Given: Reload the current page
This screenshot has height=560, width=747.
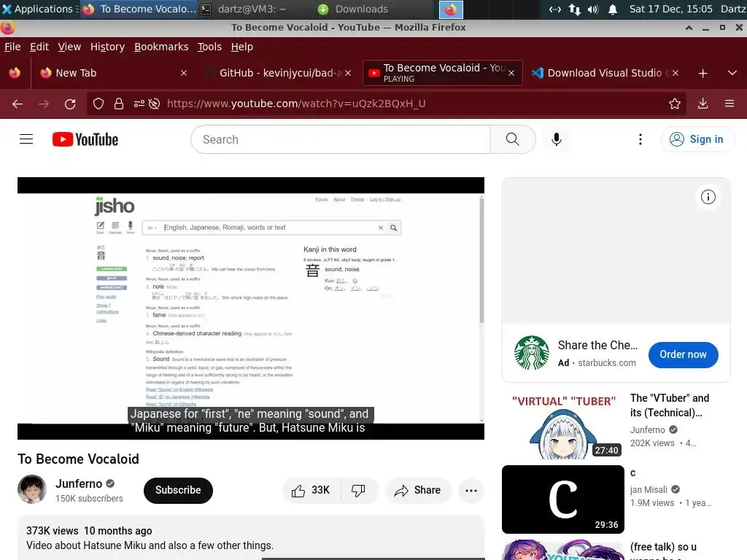Looking at the screenshot, I should tap(70, 104).
